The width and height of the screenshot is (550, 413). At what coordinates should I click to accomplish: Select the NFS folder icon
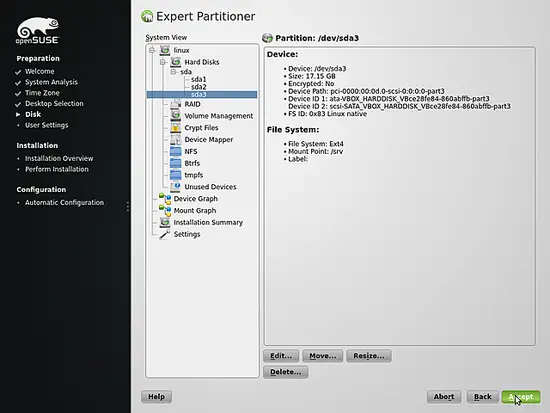click(175, 151)
